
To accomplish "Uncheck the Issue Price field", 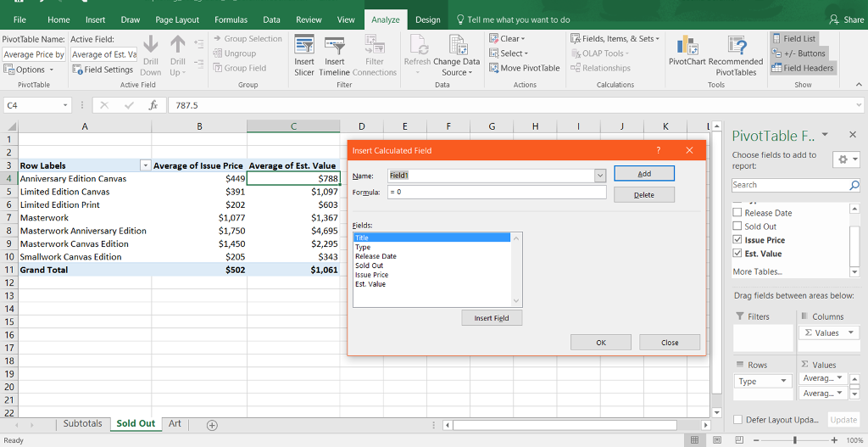I will (737, 240).
